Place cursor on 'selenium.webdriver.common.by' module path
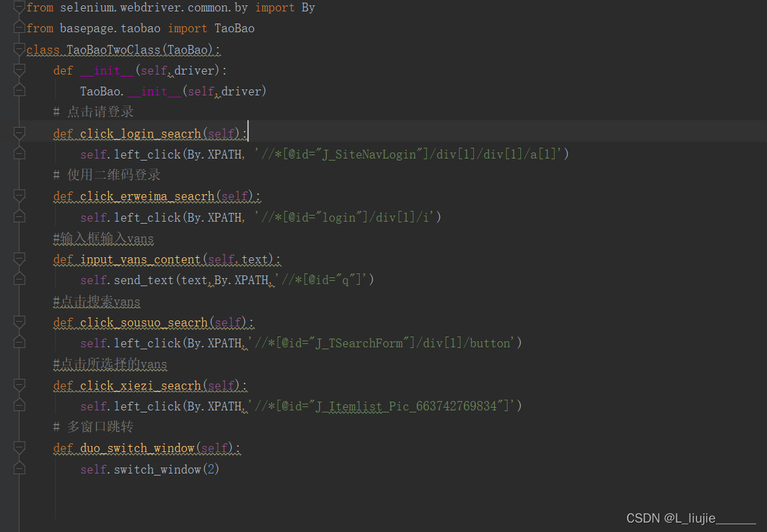The height and width of the screenshot is (532, 767). [153, 8]
